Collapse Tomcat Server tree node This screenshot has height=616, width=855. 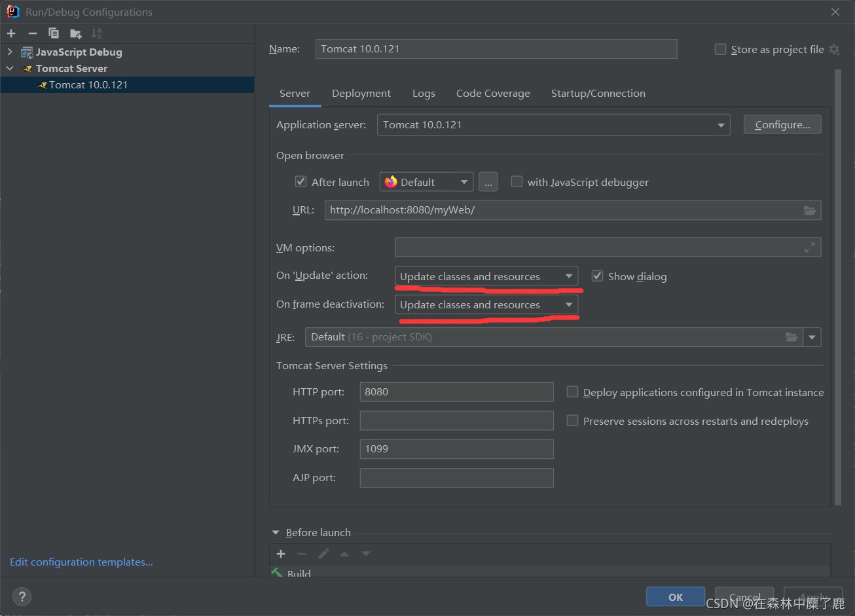(x=10, y=68)
